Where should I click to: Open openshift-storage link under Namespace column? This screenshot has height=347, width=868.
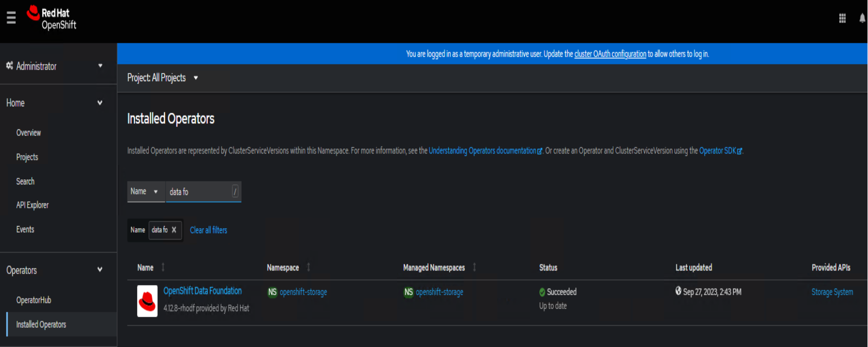[x=303, y=292]
